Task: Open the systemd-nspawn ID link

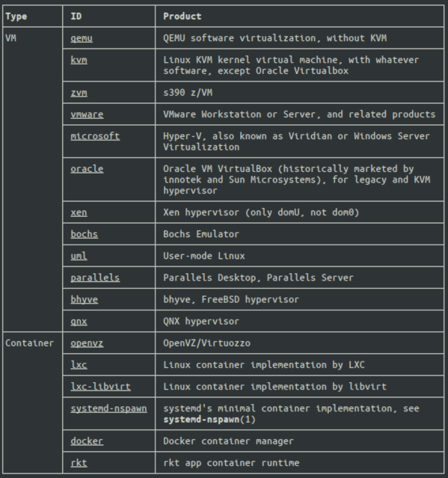Action: point(108,408)
